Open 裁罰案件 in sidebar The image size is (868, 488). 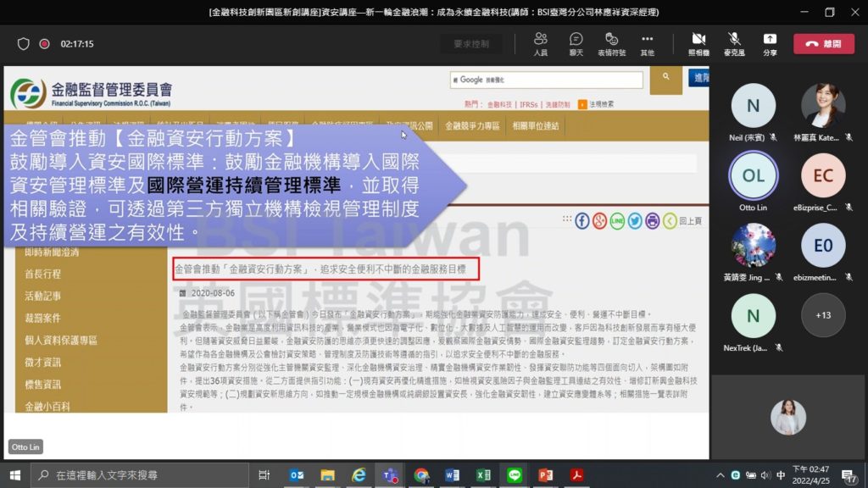42,319
